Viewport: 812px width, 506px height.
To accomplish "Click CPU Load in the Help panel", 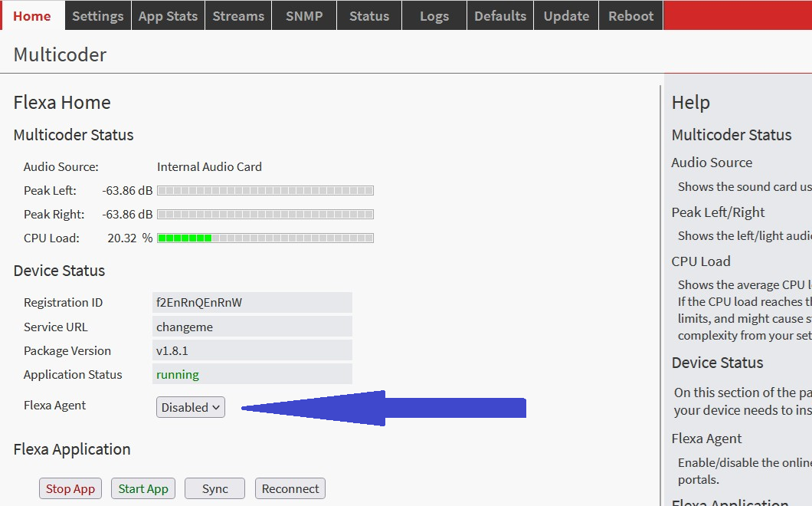I will [701, 261].
